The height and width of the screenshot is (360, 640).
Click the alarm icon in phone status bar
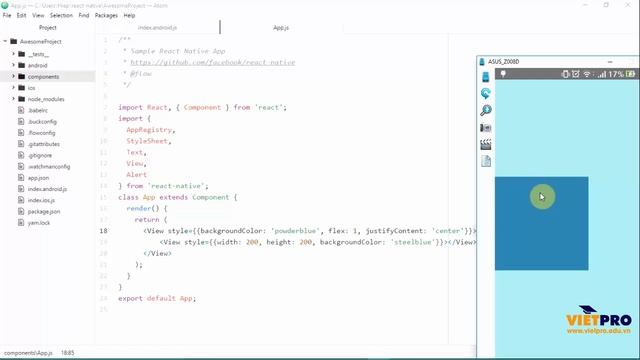pos(576,74)
